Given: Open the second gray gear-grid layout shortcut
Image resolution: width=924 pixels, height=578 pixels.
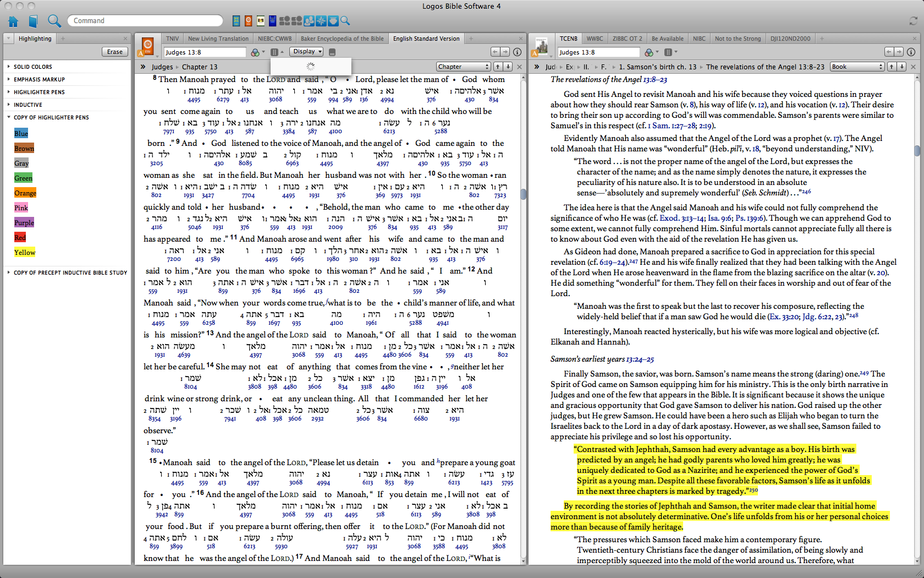Looking at the screenshot, I should pos(296,21).
